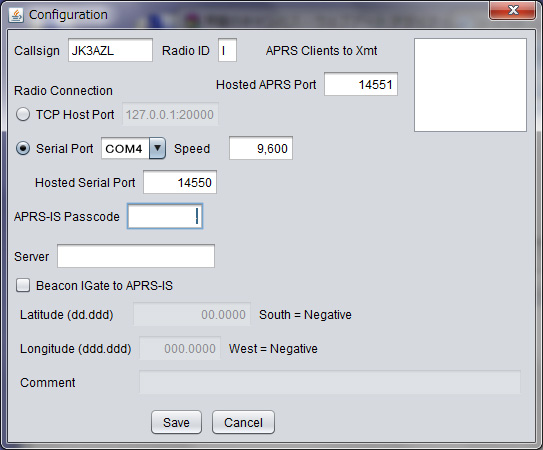Screen dimensions: 543x450
Task: Click the Latitude (dd.ddd) field
Action: 192,314
